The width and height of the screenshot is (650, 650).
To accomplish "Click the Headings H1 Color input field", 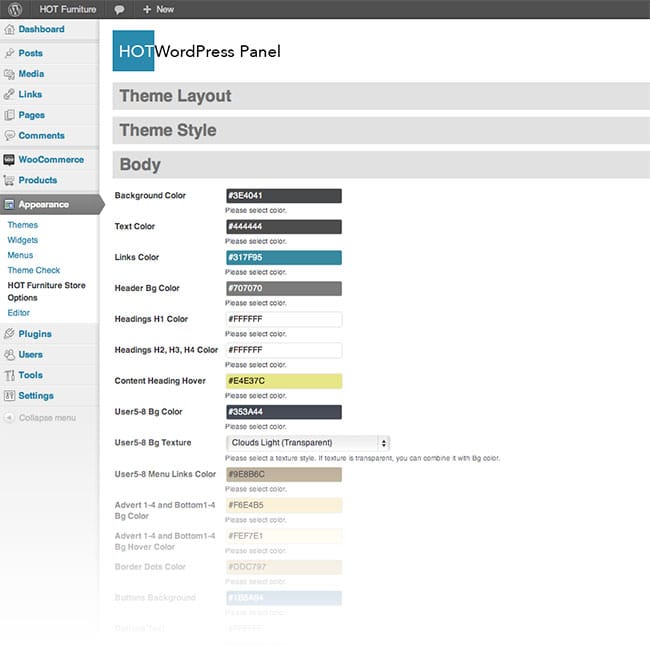I will (x=284, y=320).
